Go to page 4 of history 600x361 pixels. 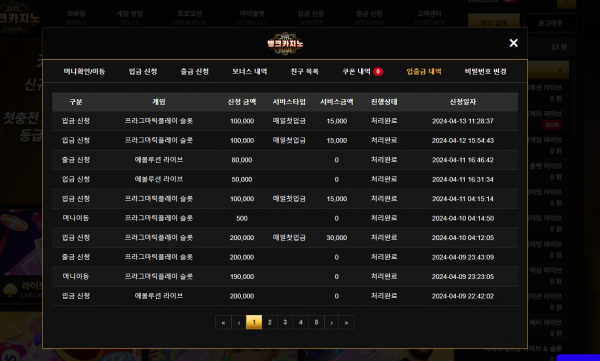pyautogui.click(x=301, y=322)
